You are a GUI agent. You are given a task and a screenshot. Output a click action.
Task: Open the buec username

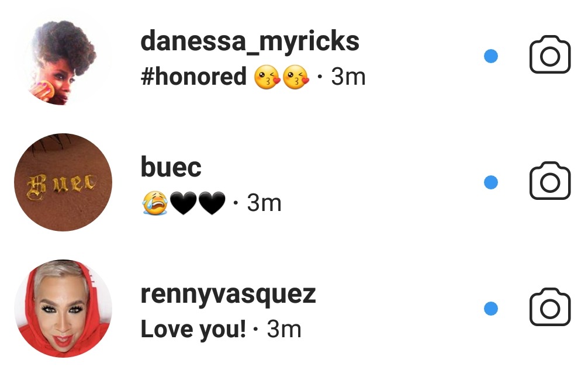pos(171,168)
